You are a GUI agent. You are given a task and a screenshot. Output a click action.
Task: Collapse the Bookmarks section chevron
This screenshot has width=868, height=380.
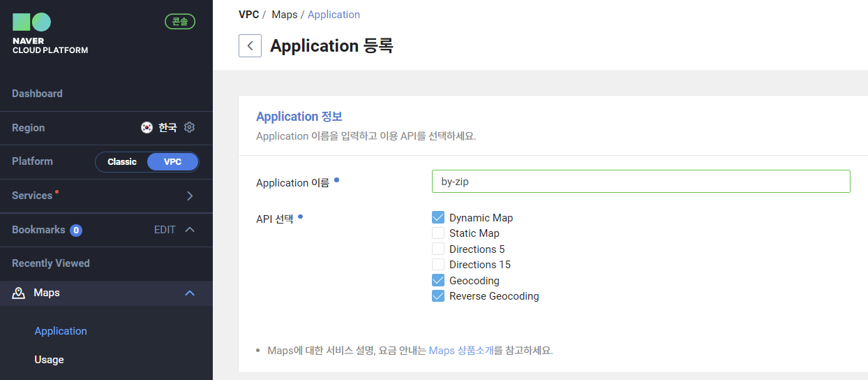tap(190, 230)
